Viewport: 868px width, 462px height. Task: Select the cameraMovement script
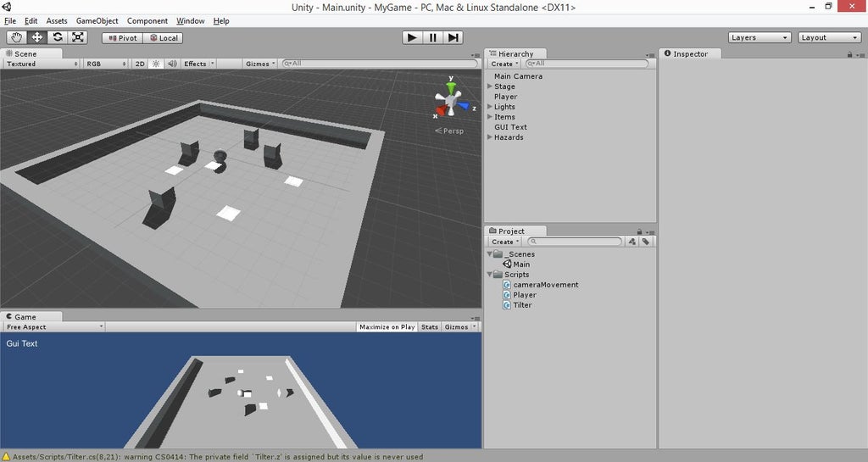(545, 284)
